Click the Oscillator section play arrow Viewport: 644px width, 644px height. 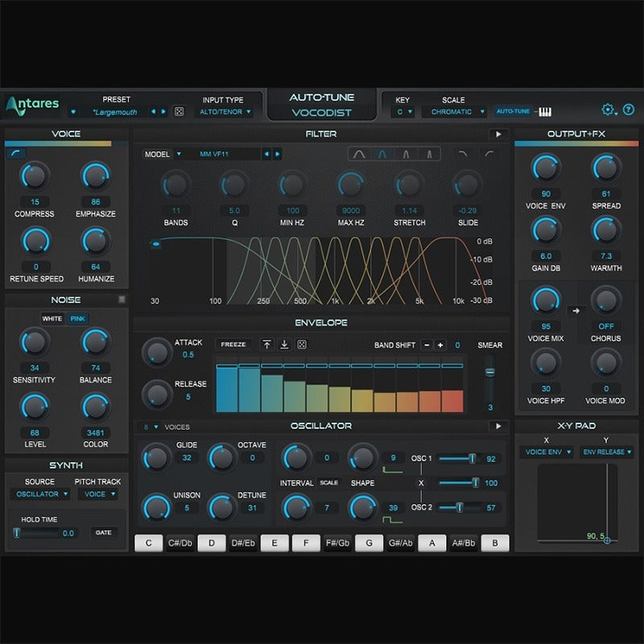(x=498, y=426)
